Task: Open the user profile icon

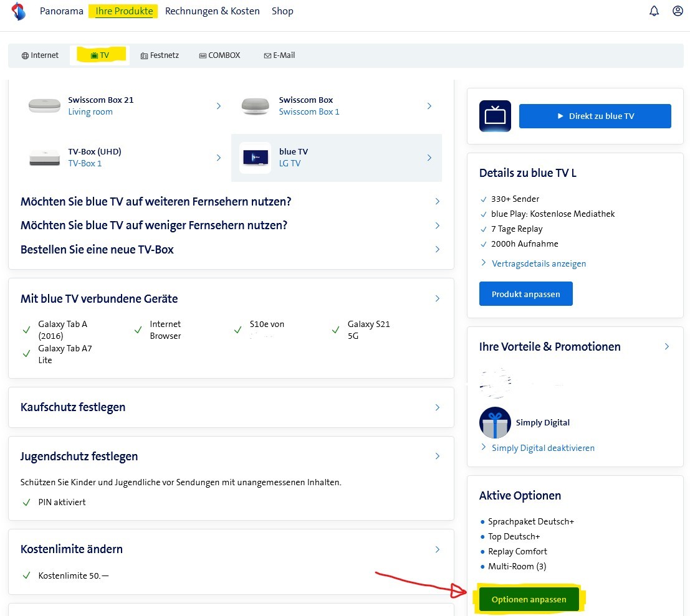Action: 678,11
